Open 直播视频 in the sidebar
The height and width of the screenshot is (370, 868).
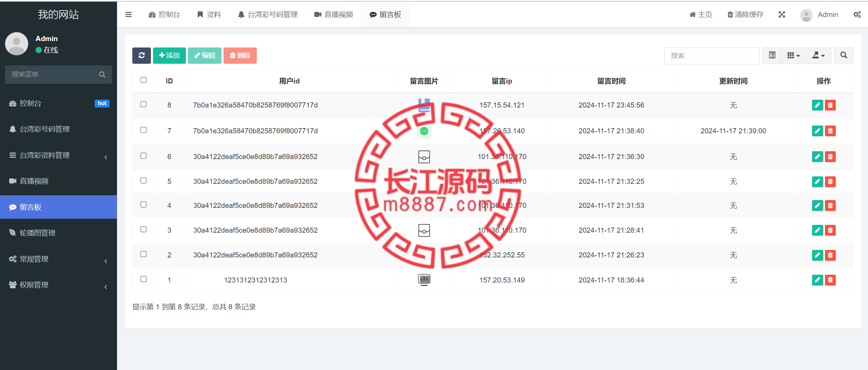[x=58, y=181]
